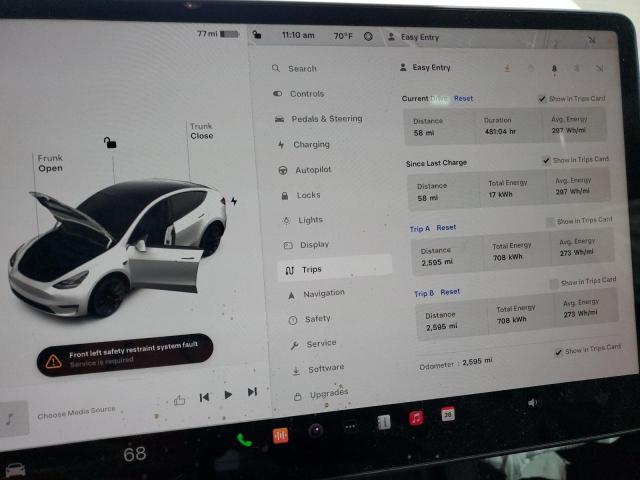Rename Trip B via its label

click(424, 293)
